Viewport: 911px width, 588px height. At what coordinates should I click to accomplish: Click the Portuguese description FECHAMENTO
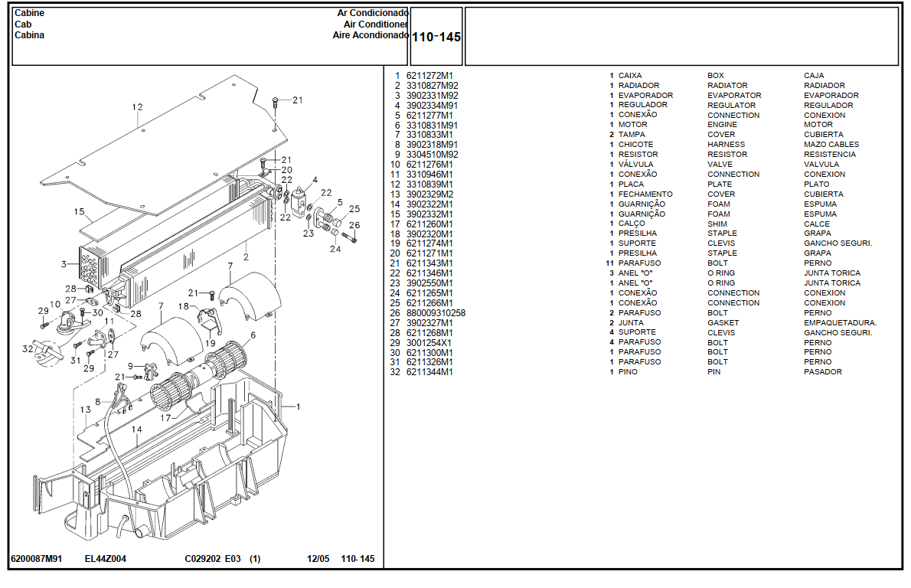(x=645, y=194)
